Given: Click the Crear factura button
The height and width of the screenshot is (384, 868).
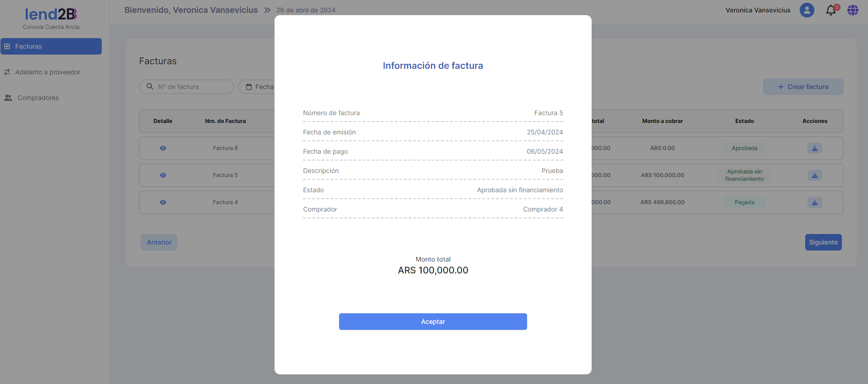Looking at the screenshot, I should (x=803, y=87).
